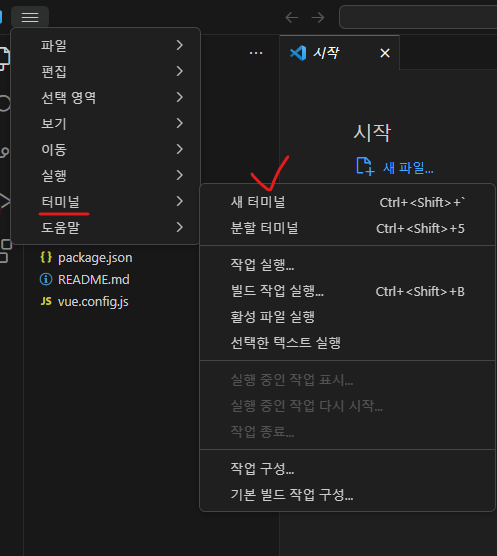Select 새 터미널 from the submenu

coord(347,202)
